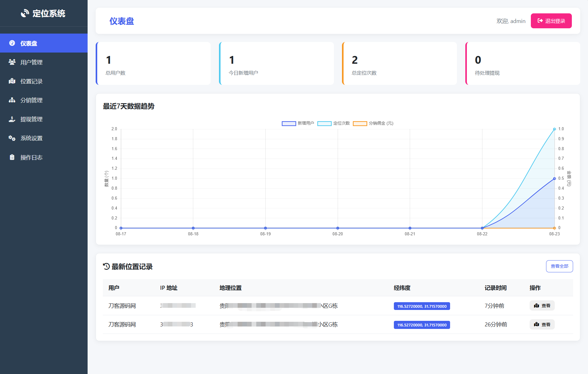Switch to the 用户管理 menu item
This screenshot has height=374, width=588.
(31, 62)
